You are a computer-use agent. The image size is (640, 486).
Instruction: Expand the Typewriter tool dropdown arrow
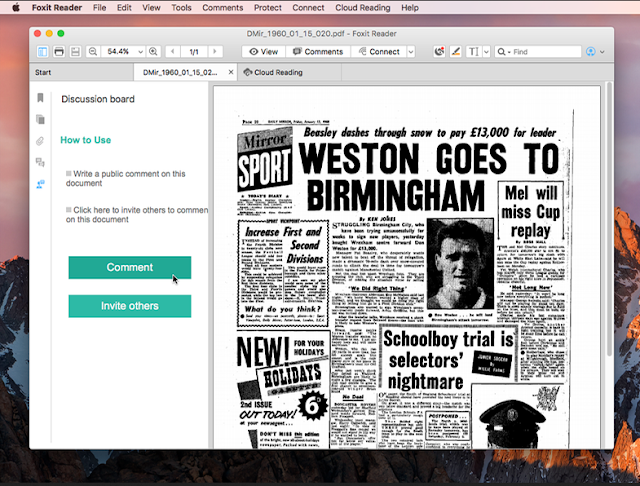coord(486,52)
